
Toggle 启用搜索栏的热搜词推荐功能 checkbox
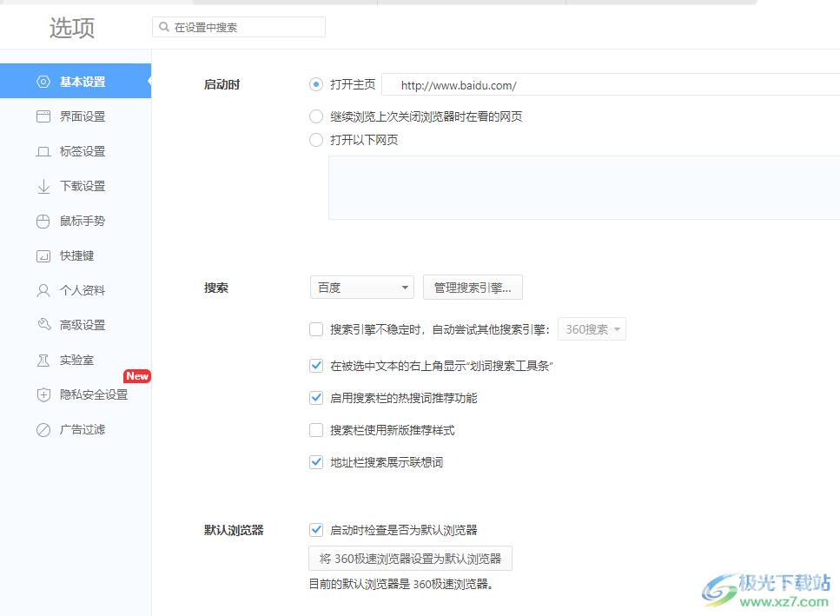[x=316, y=398]
